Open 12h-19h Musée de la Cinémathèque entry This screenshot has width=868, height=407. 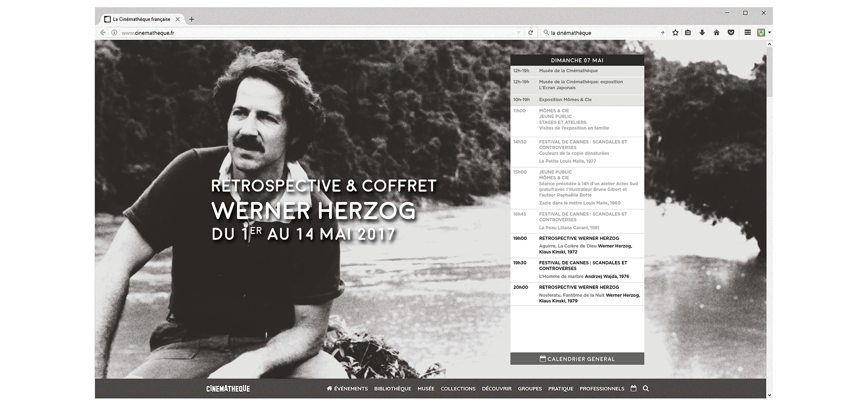[x=577, y=71]
